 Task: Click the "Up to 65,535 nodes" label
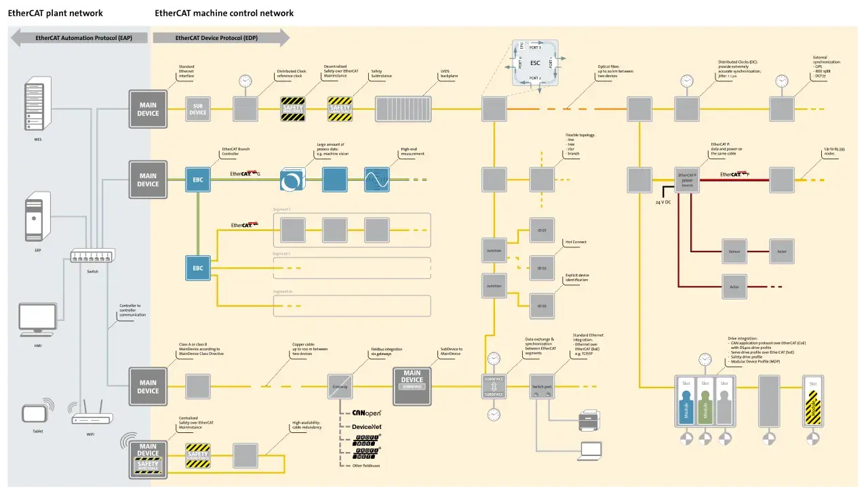point(836,151)
